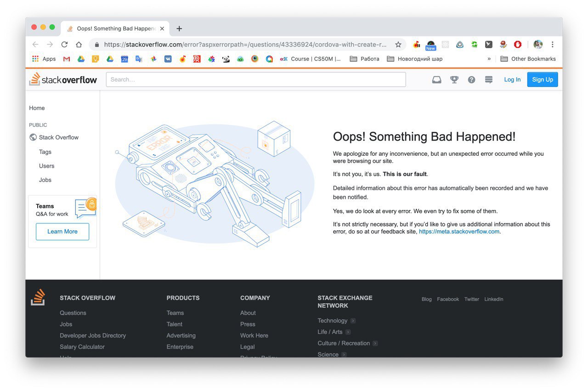Open the Other Bookmarks folder
Viewport: 588px width, 391px height.
528,59
